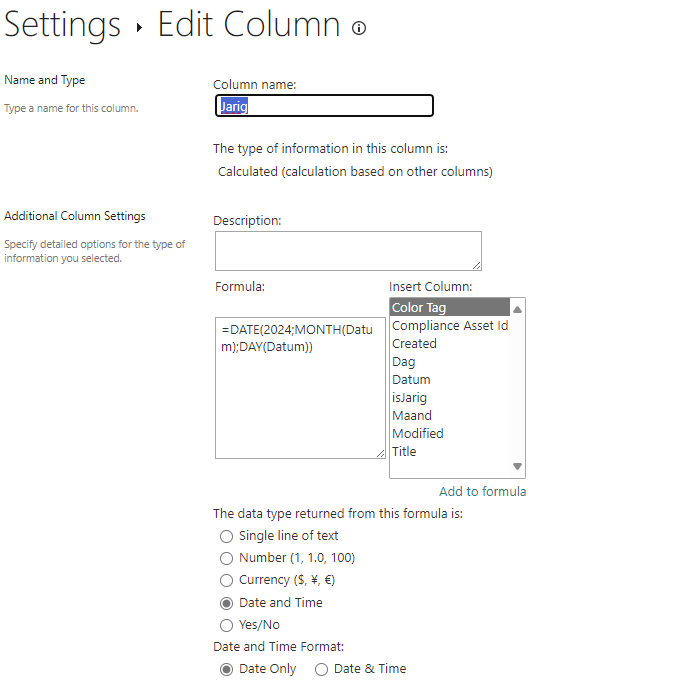Viewport: 678px width, 688px height.
Task: Click the Column name text field
Action: (x=323, y=106)
